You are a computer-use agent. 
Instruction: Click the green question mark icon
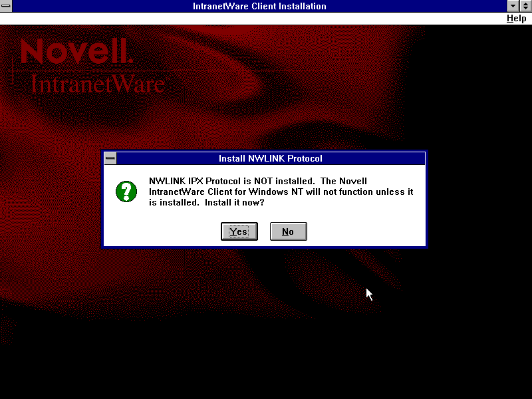tap(126, 192)
